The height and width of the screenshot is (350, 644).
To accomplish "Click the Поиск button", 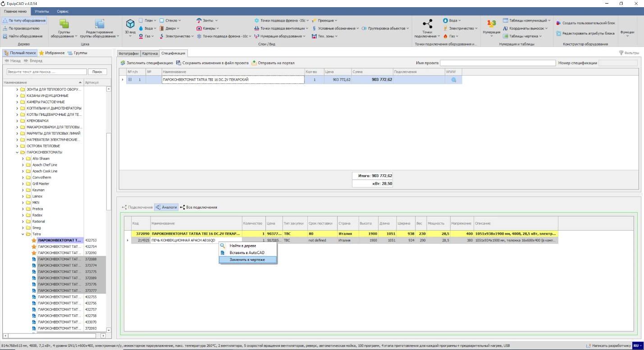I will pos(97,72).
